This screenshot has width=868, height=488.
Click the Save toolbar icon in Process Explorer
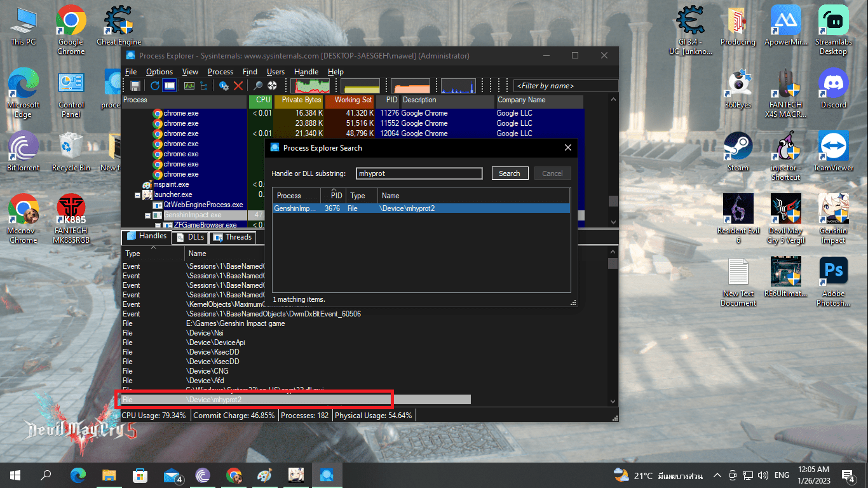click(x=135, y=85)
